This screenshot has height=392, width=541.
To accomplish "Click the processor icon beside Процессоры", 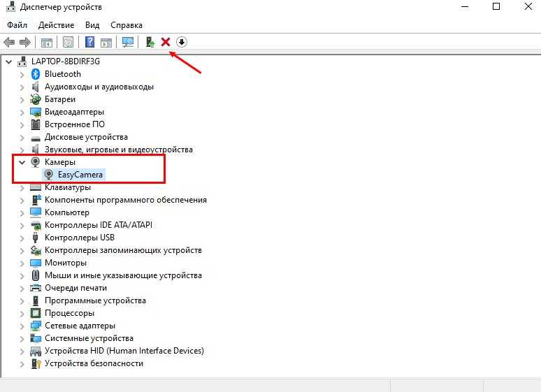I will 36,313.
